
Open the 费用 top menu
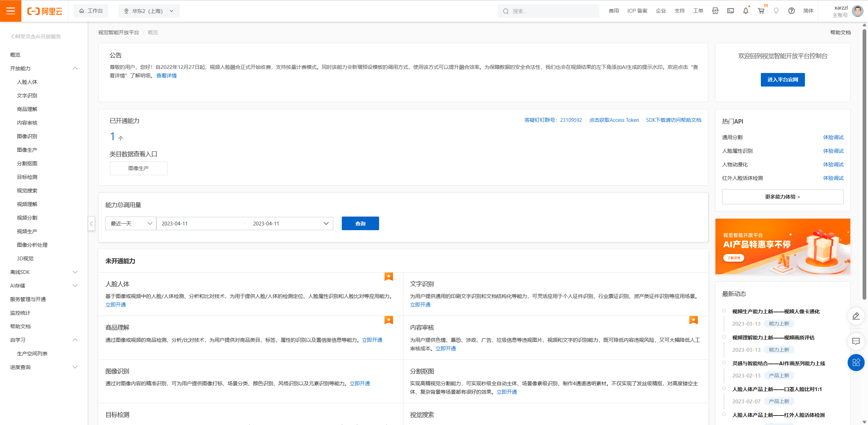click(x=614, y=11)
